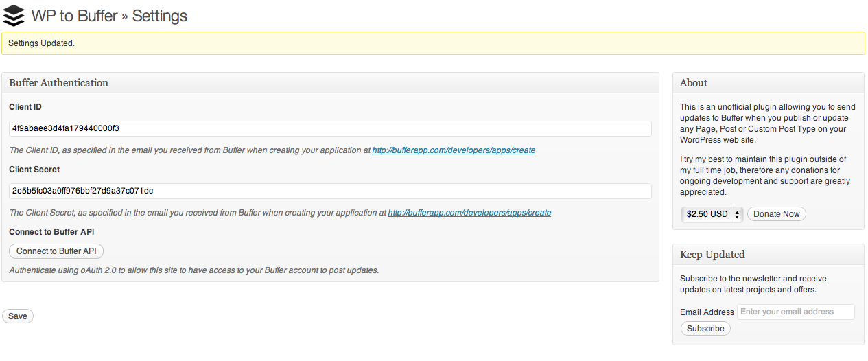Collapse the Buffer Authentication panel header
This screenshot has width=868, height=361.
[x=329, y=83]
